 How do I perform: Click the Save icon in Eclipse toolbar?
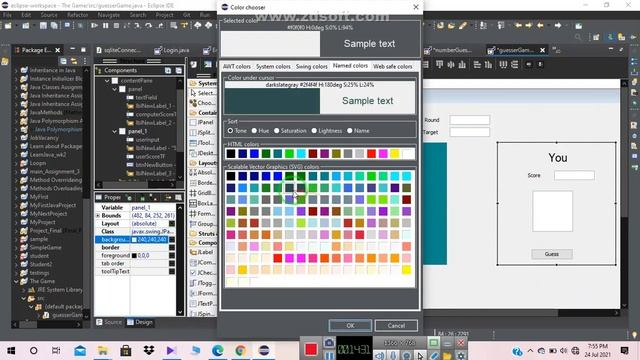pos(43,26)
